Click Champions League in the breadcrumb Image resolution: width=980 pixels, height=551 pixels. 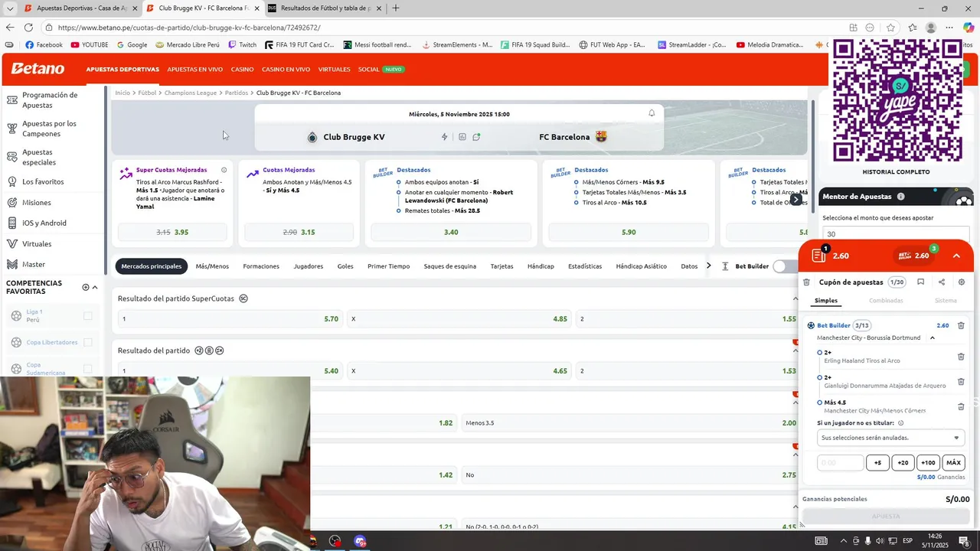pyautogui.click(x=191, y=93)
